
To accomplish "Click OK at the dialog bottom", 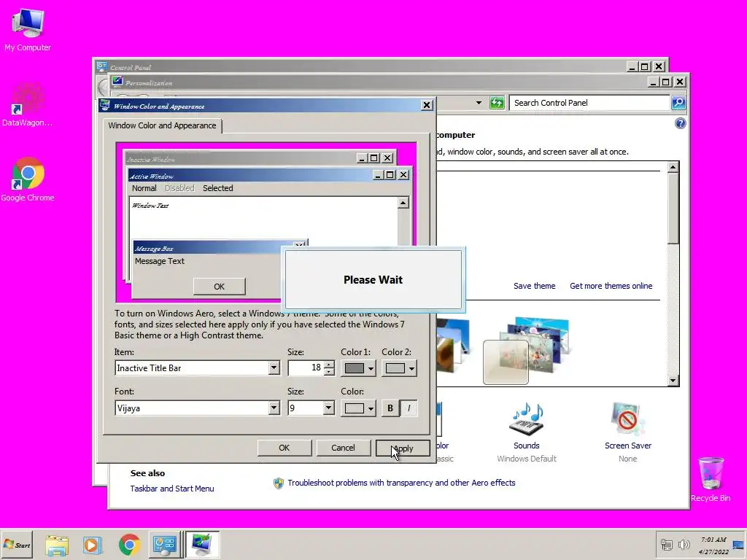I will point(284,448).
